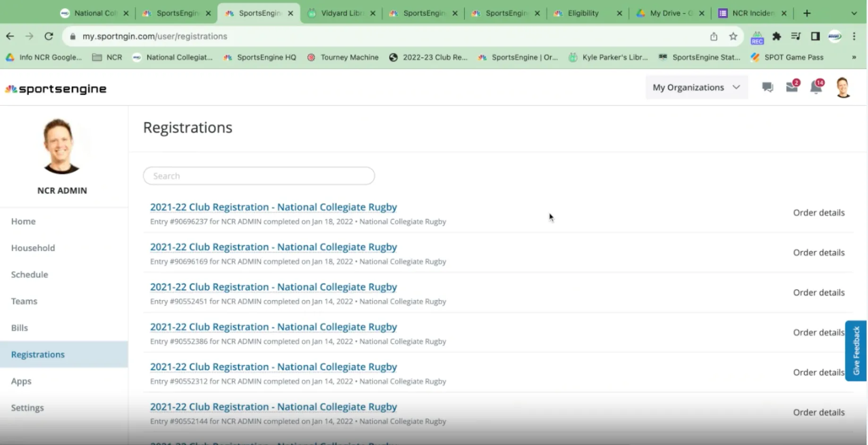Open the NCR bookmarks folder
868x445 pixels.
tap(107, 57)
